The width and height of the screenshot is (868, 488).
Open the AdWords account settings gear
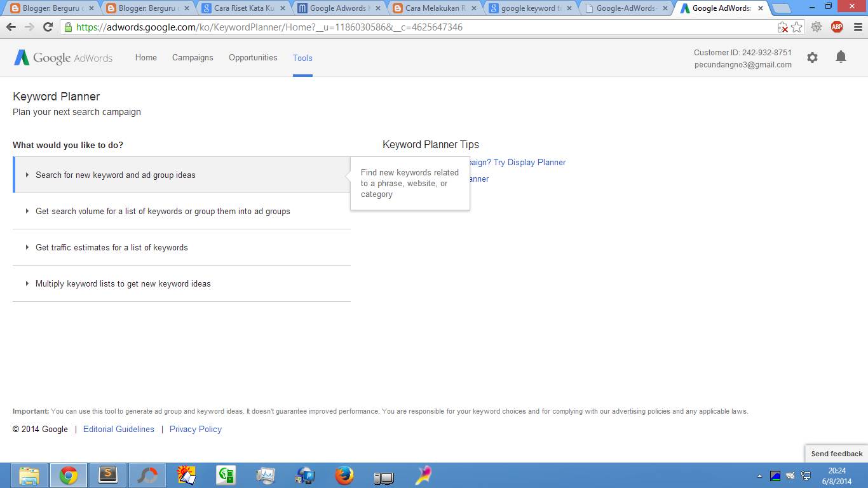(812, 58)
